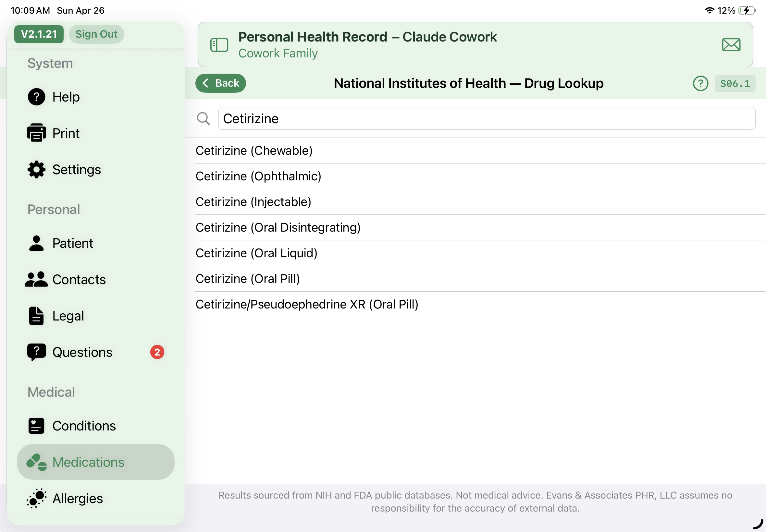Select Cetirizine (Oral Liquid) result
Screen dimensions: 766x532
pyautogui.click(x=480, y=253)
